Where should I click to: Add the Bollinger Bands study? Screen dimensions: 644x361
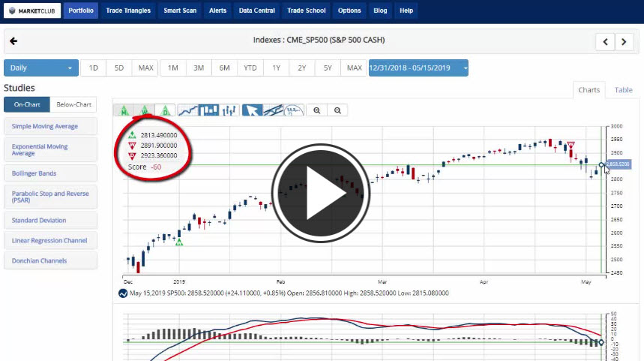[50, 173]
